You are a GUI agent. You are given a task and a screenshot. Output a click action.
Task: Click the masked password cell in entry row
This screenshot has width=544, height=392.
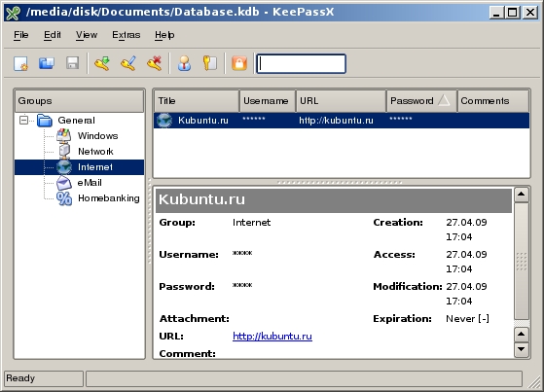pos(401,120)
